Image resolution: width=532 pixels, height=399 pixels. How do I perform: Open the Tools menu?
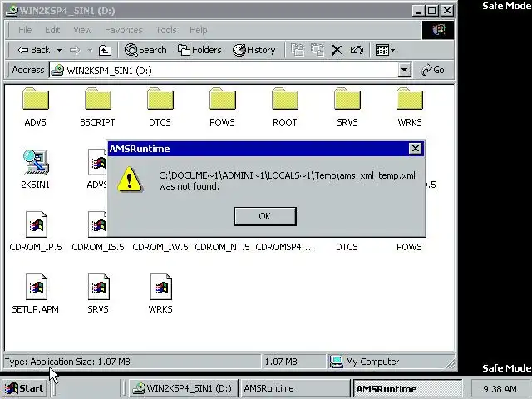point(166,30)
